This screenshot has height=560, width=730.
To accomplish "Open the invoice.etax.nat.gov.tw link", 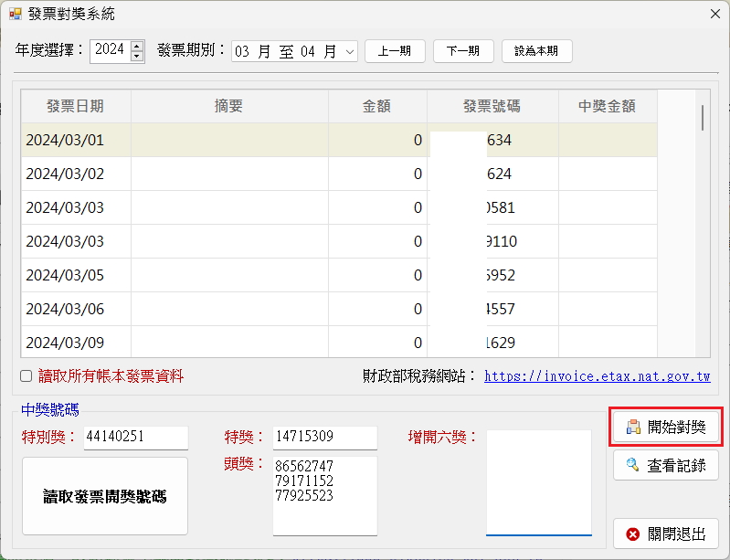I will pos(598,376).
